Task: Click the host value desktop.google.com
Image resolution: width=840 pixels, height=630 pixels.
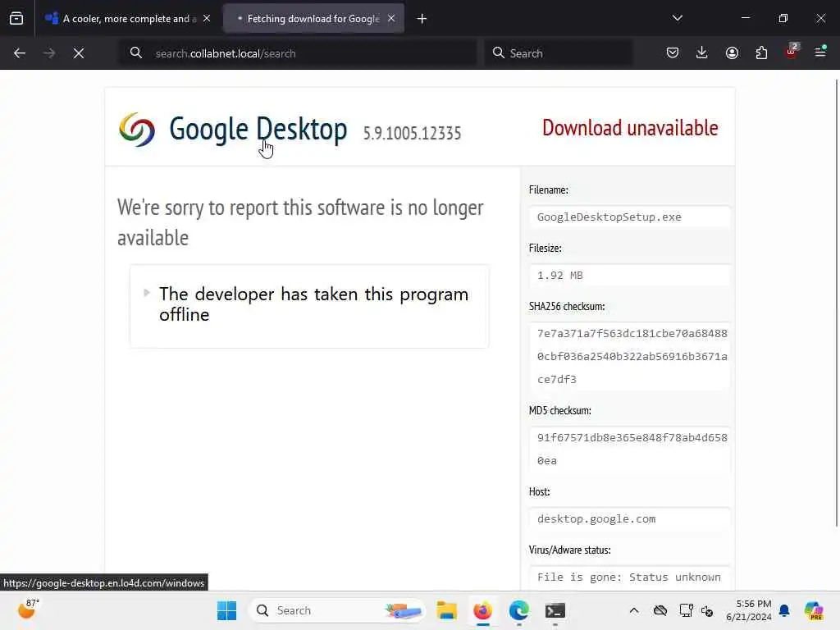Action: pyautogui.click(x=629, y=518)
